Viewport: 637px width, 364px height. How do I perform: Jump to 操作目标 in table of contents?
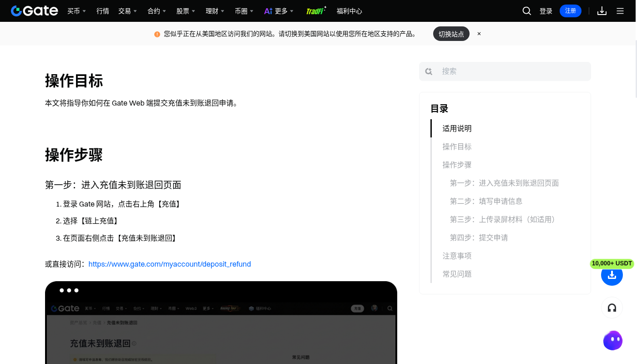[x=457, y=147]
